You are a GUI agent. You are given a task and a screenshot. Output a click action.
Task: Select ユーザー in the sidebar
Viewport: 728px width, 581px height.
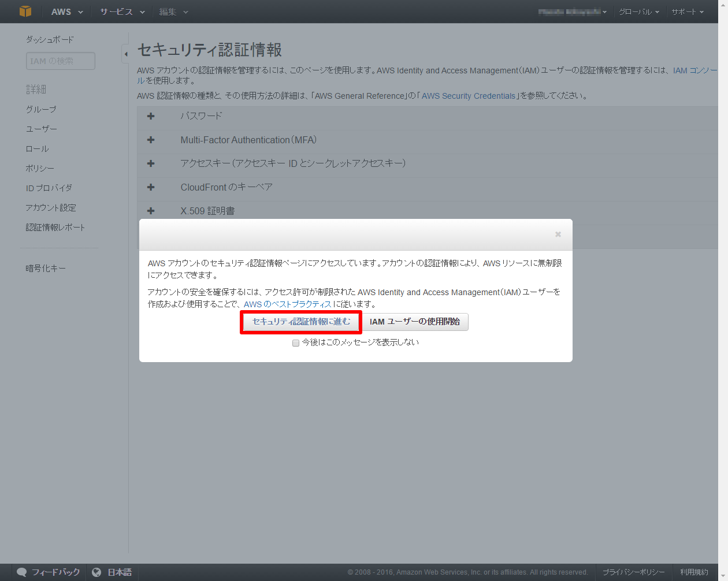pos(42,129)
